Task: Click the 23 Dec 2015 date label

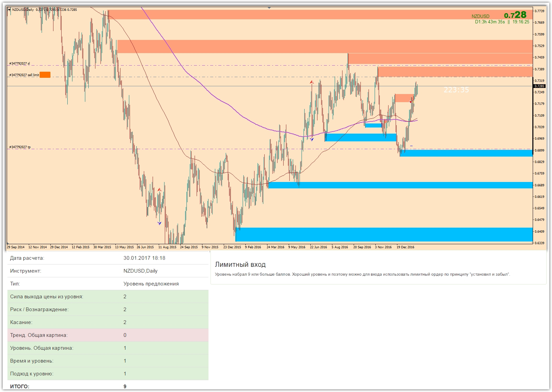Action: tap(232, 247)
